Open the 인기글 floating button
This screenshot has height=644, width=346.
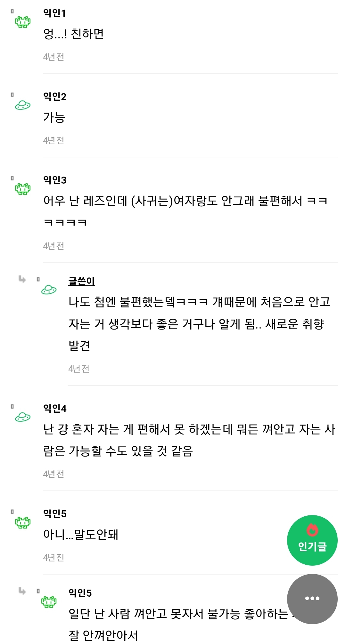pyautogui.click(x=312, y=540)
